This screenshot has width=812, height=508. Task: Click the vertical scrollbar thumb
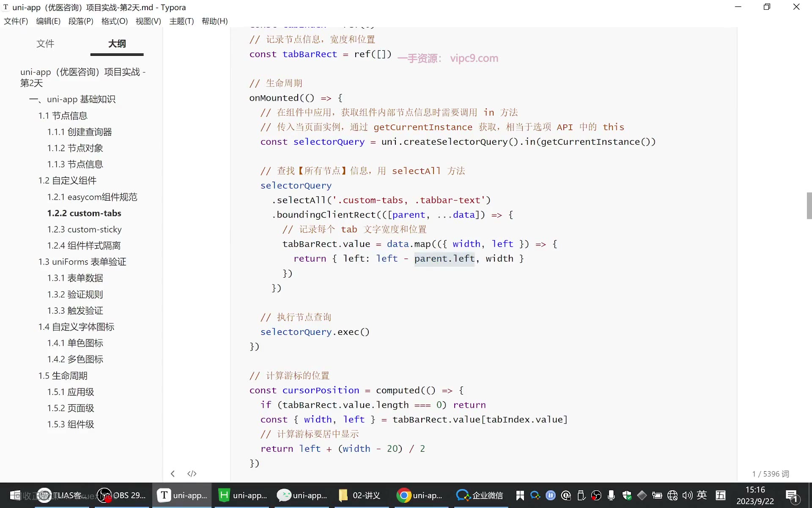809,205
